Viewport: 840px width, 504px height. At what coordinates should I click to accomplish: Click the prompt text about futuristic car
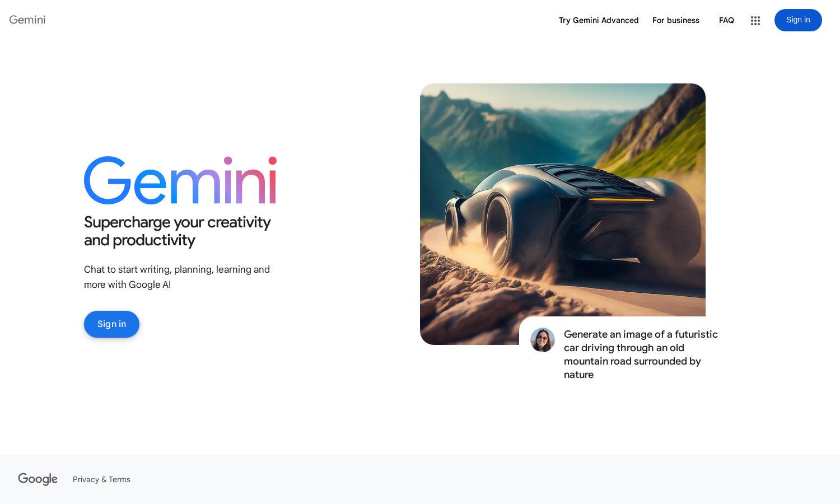point(641,354)
